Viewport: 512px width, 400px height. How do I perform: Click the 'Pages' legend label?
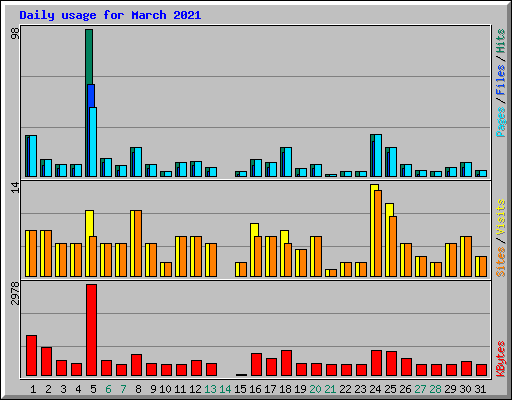(x=501, y=122)
